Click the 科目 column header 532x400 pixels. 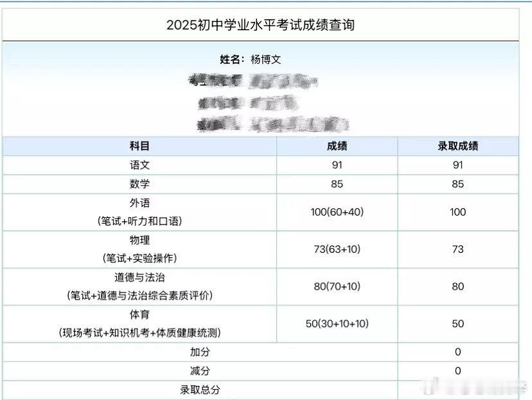[x=139, y=146]
